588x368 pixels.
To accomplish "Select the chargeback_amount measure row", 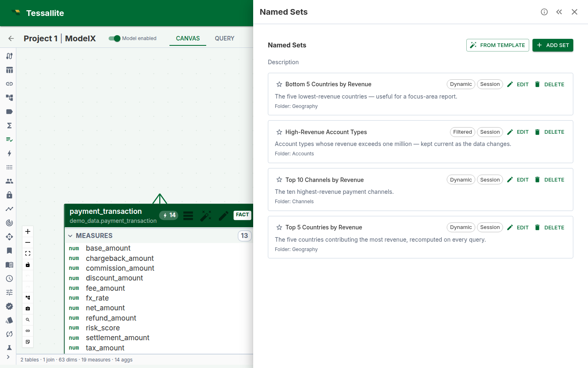I will click(159, 258).
